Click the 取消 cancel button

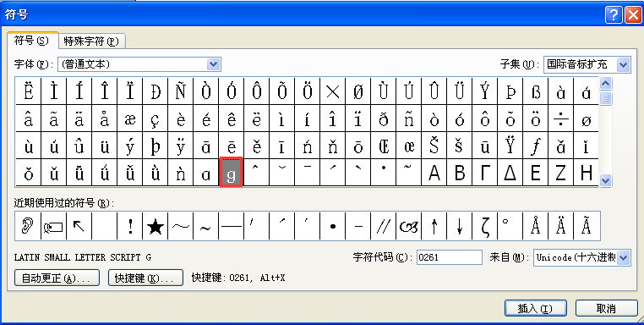point(606,308)
